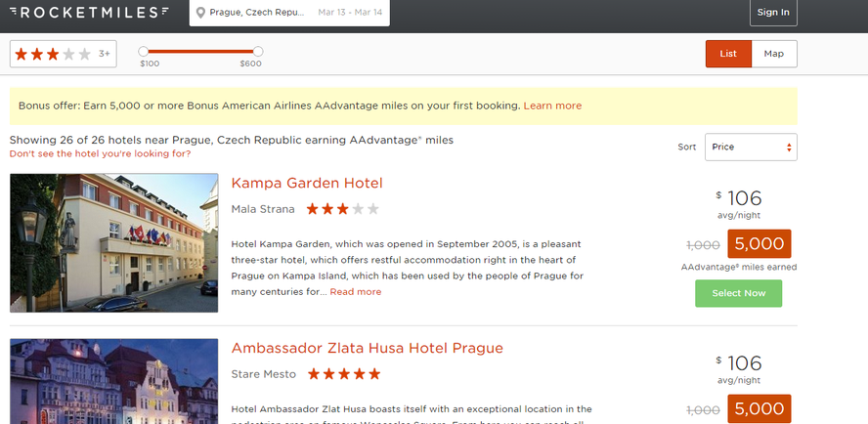Click Select Now for Kampa Garden Hotel

738,293
